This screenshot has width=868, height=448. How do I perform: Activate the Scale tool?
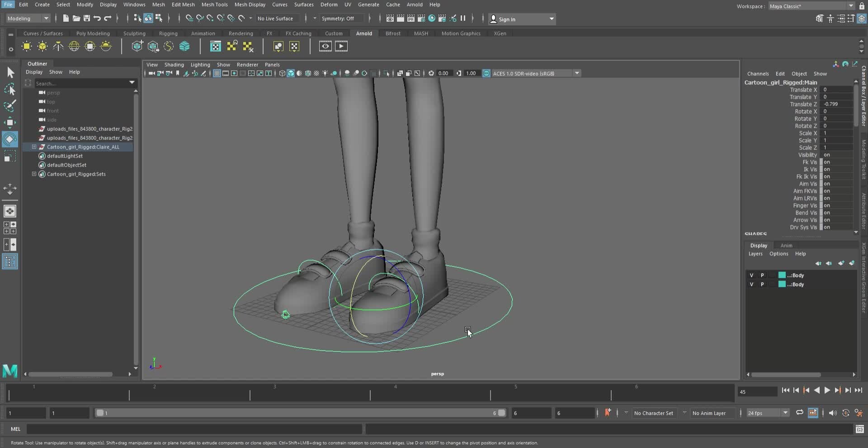click(x=10, y=156)
